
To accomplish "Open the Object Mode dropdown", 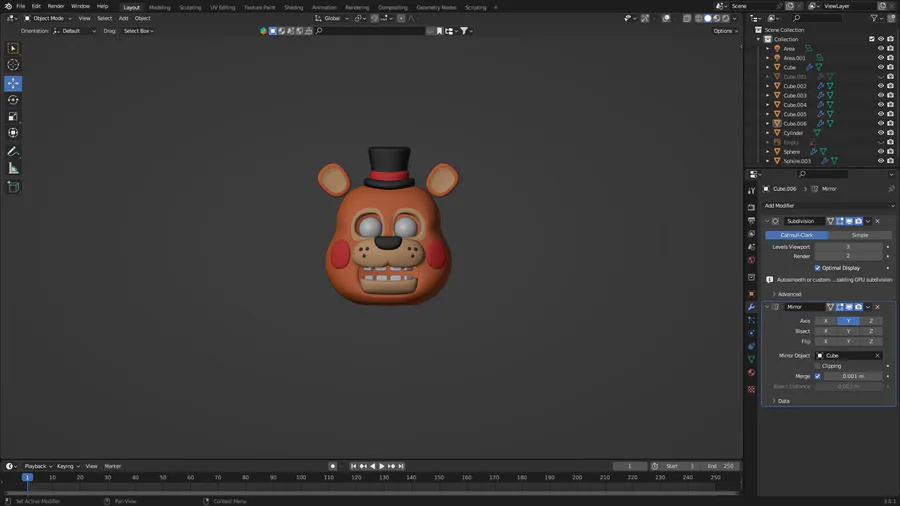I will pos(48,18).
